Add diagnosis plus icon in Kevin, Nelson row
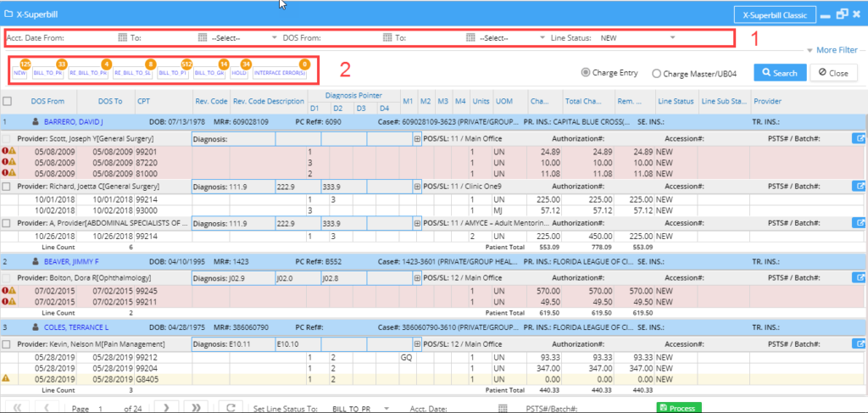 [x=417, y=344]
